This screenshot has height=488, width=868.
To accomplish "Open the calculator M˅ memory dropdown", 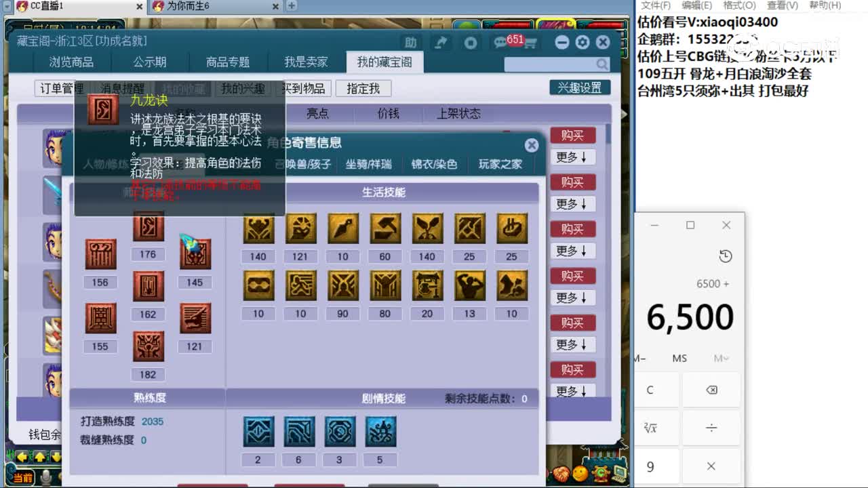I will click(x=721, y=359).
